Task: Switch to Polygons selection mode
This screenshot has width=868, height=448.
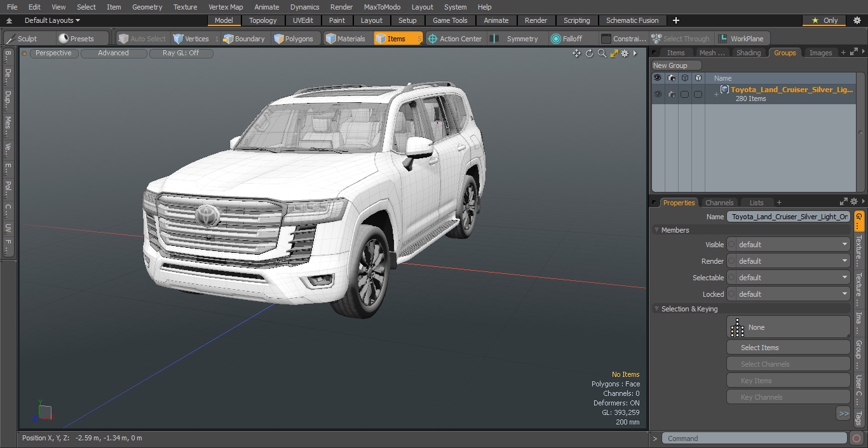Action: click(x=294, y=39)
